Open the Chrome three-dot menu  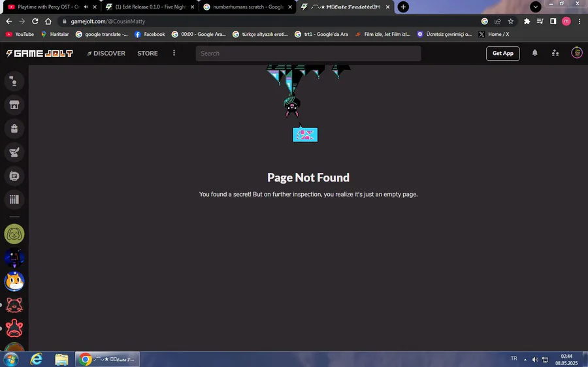(580, 22)
